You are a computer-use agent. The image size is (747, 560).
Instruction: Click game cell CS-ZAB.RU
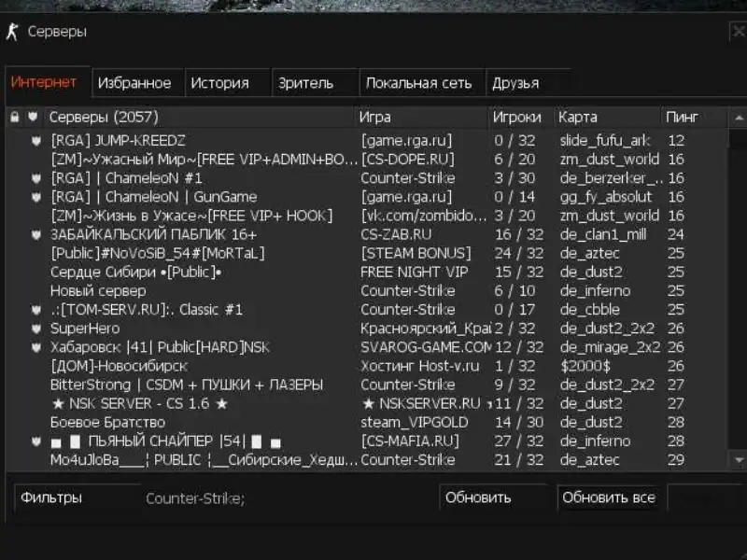396,234
